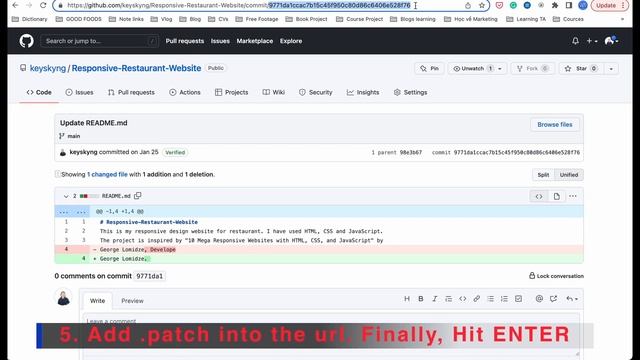The height and width of the screenshot is (360, 640).
Task: Open the plus create-new dropdown
Action: pos(592,41)
